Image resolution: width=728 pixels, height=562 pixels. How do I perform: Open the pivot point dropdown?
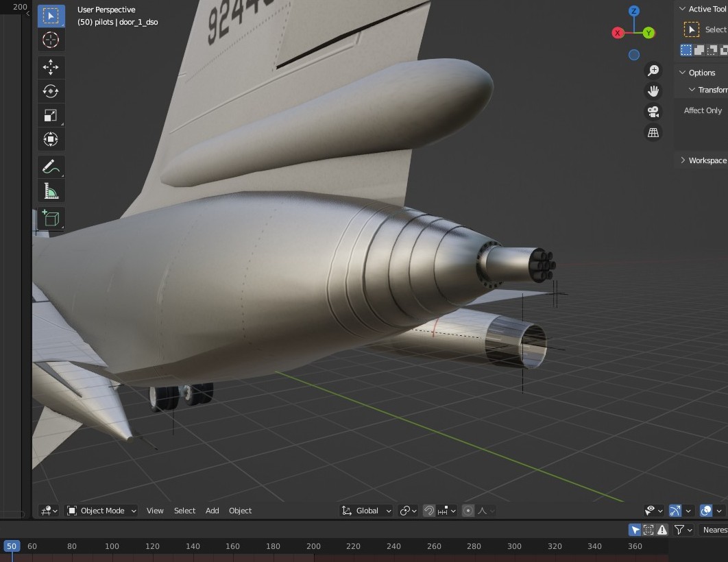pos(408,511)
